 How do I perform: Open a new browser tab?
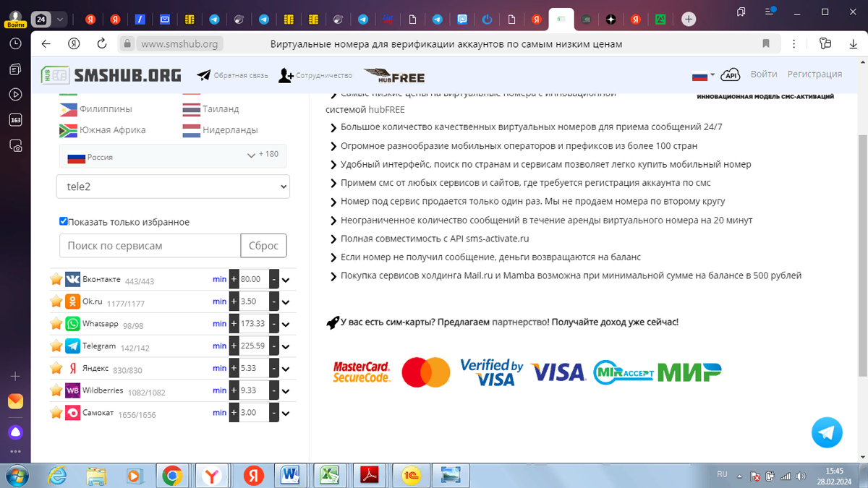coord(689,20)
